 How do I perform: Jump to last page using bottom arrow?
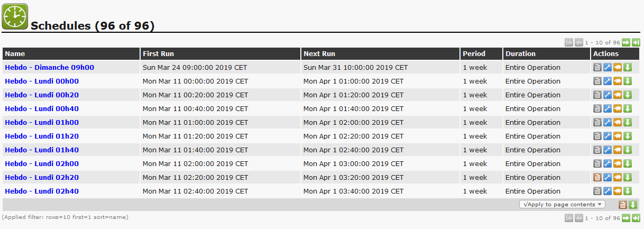(636, 218)
